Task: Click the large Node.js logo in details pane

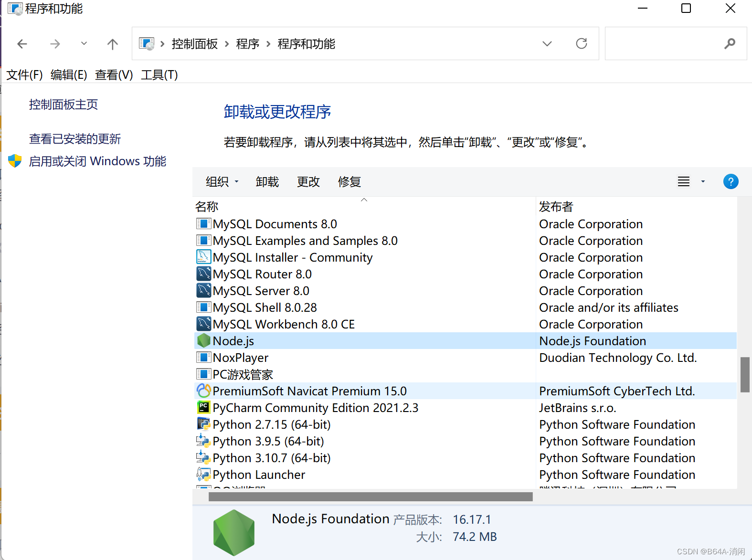Action: pyautogui.click(x=233, y=532)
